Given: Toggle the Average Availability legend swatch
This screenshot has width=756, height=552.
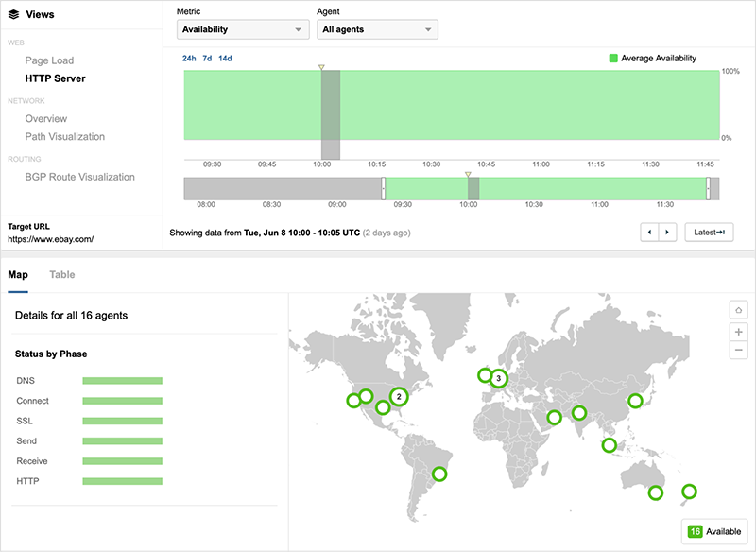Looking at the screenshot, I should pos(613,59).
